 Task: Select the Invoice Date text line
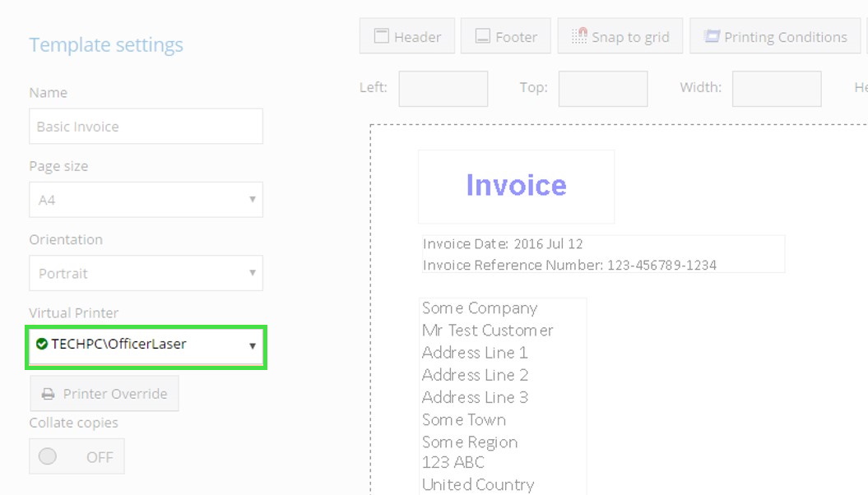point(503,244)
